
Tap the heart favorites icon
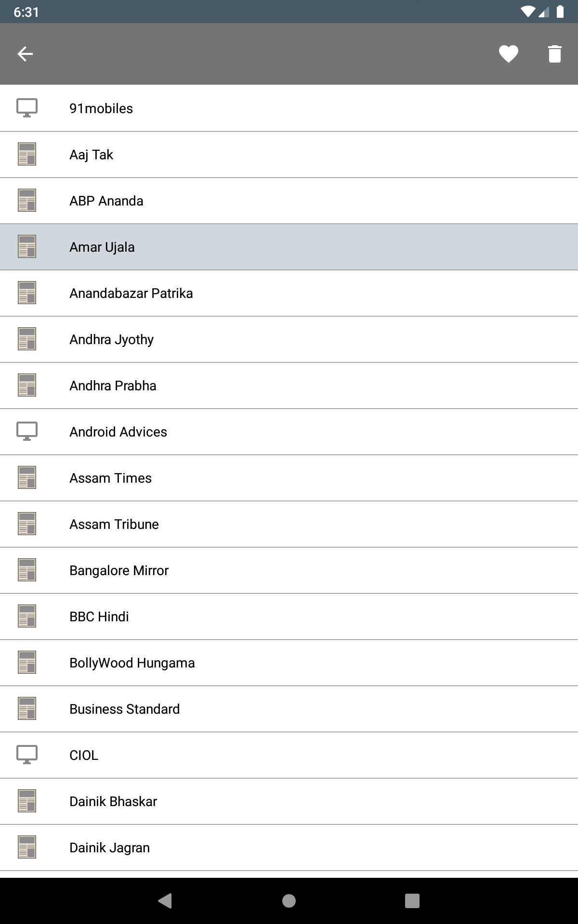pyautogui.click(x=508, y=54)
